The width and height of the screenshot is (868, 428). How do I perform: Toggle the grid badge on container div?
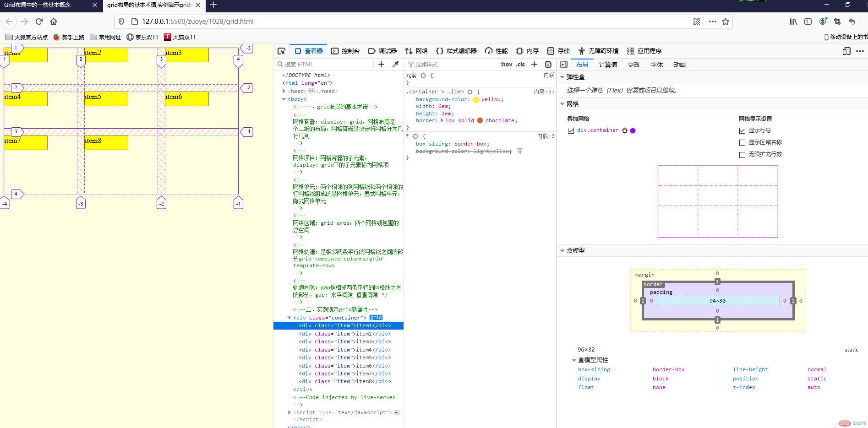click(x=376, y=318)
